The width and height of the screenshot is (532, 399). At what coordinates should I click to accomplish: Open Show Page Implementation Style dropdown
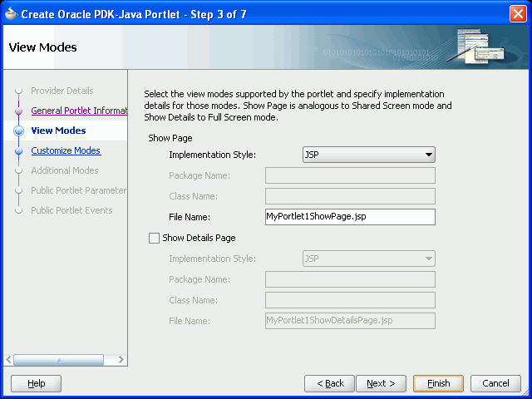point(369,155)
